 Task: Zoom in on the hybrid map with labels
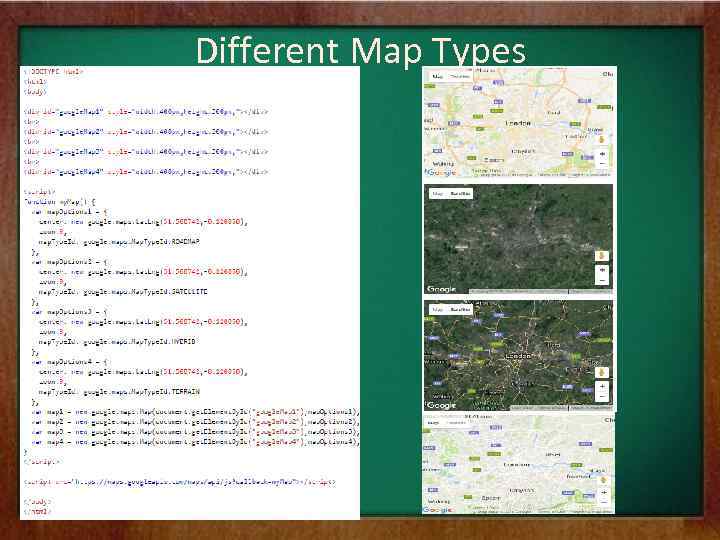click(602, 387)
